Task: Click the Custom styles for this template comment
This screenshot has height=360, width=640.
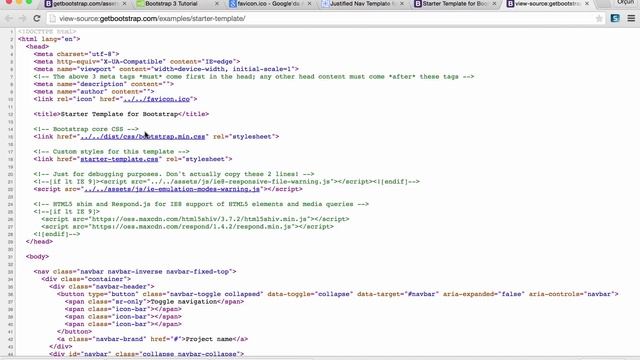Action: point(111,151)
